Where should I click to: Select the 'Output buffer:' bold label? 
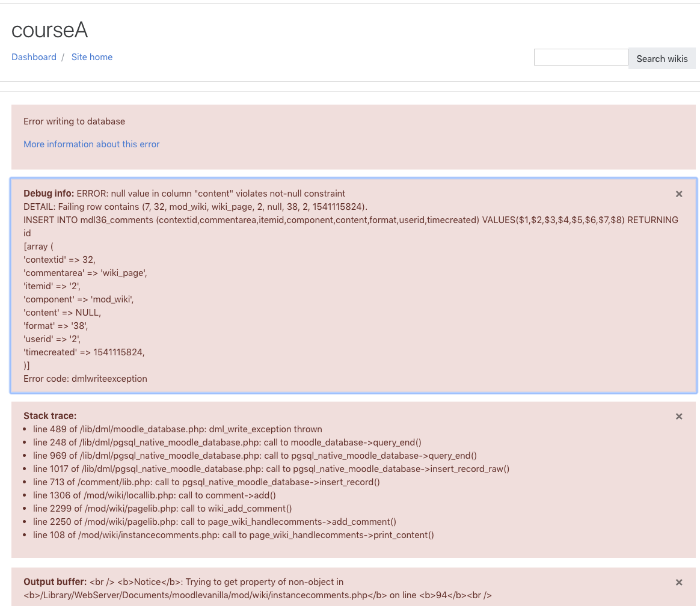point(55,582)
